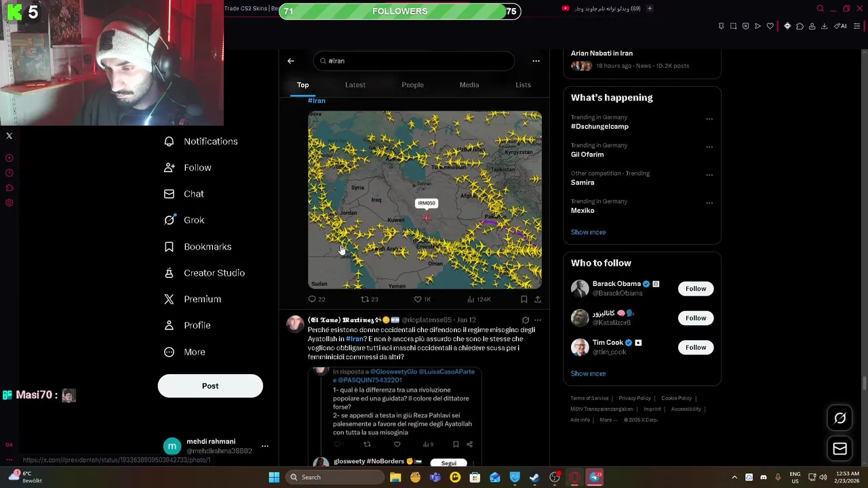Open browser downloads icon
The height and width of the screenshot is (488, 868).
[x=824, y=26]
